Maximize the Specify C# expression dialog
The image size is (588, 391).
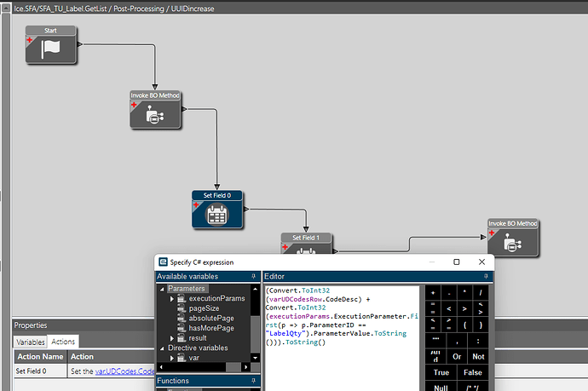457,262
